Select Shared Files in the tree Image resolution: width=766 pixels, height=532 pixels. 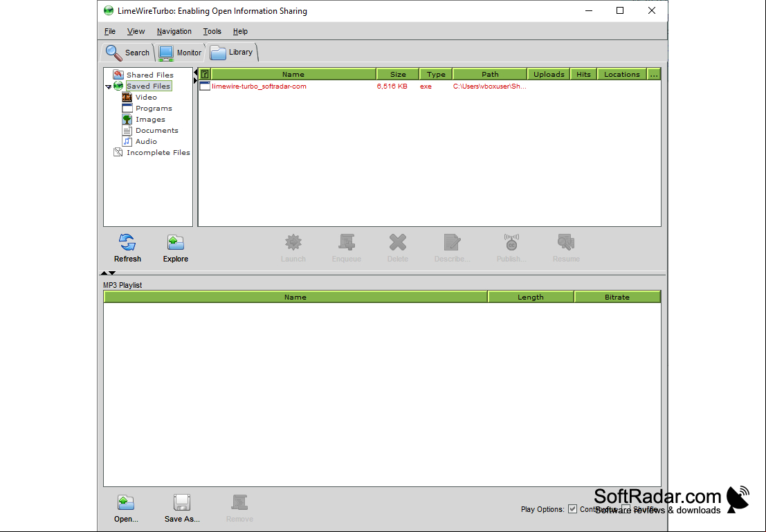150,75
